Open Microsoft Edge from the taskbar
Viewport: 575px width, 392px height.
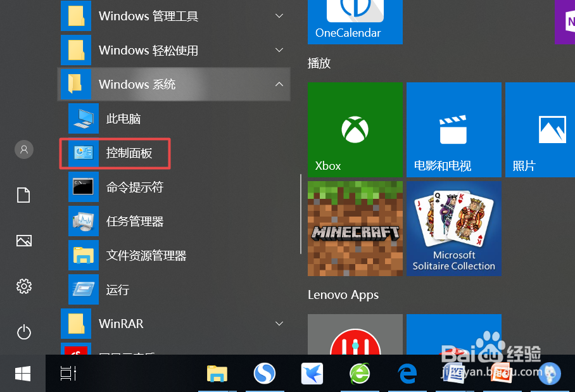(x=407, y=374)
